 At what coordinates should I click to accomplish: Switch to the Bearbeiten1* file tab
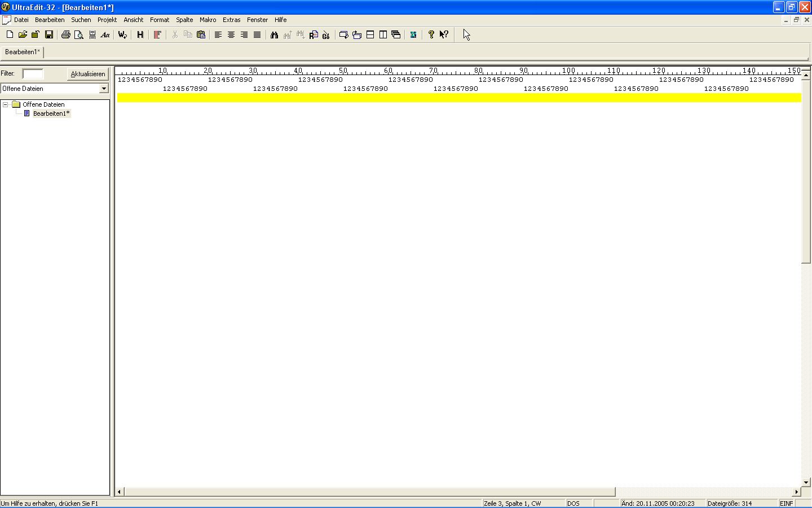[23, 52]
